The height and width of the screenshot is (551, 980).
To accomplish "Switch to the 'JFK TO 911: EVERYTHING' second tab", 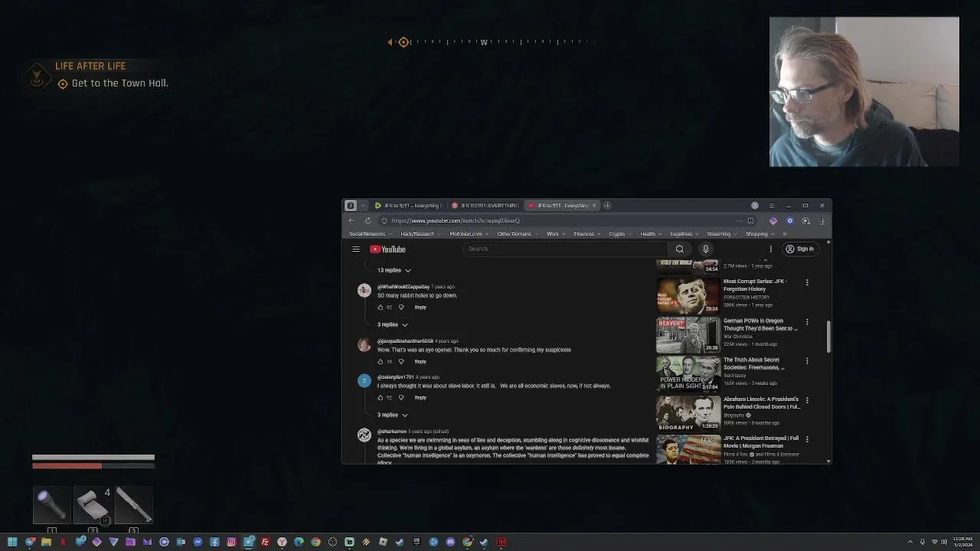I will 485,205.
